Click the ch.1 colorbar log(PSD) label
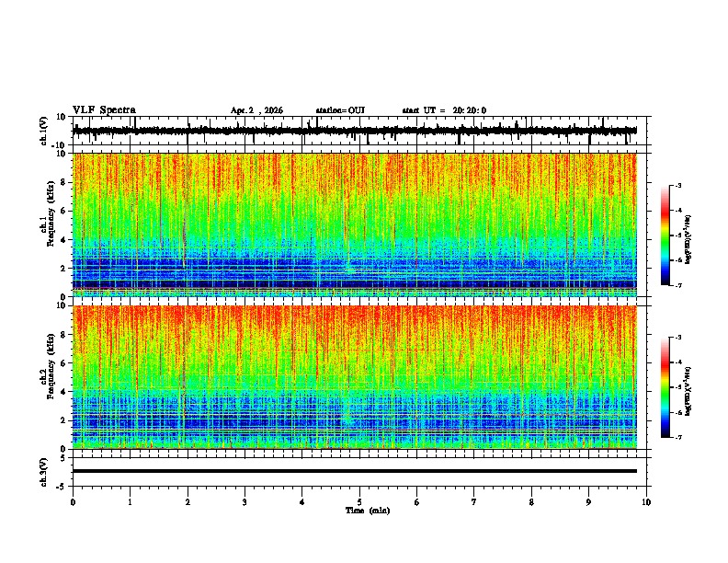The image size is (728, 563). (688, 240)
